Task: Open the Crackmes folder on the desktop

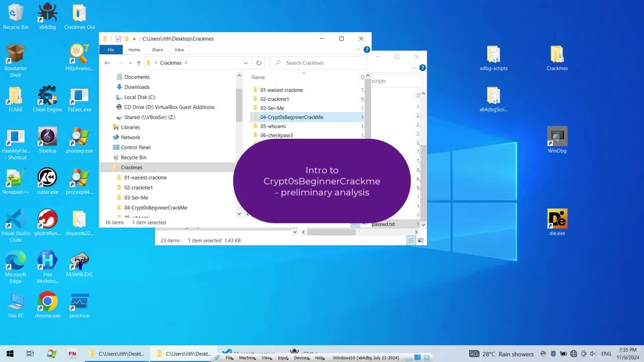Action: 557,58
